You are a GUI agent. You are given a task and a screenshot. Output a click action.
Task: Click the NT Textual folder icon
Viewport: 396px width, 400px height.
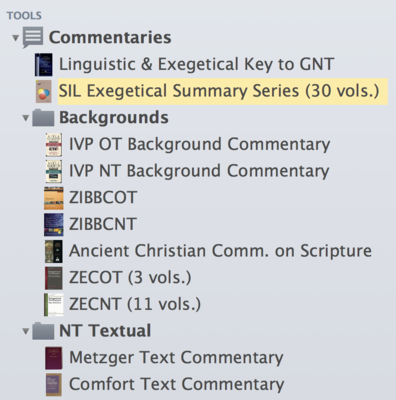(43, 331)
